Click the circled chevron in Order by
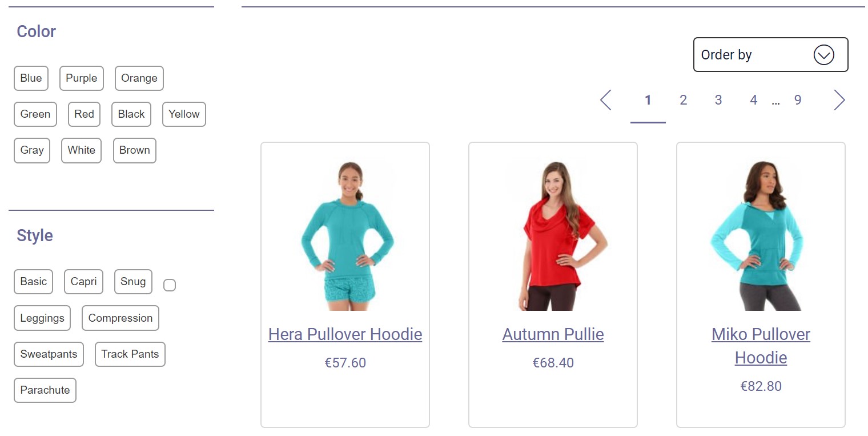The image size is (868, 436). coord(823,55)
